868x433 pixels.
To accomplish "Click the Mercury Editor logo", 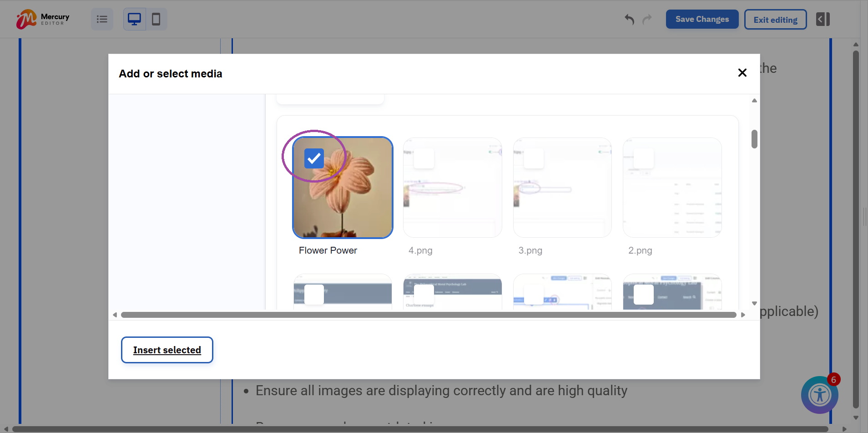I will click(42, 19).
